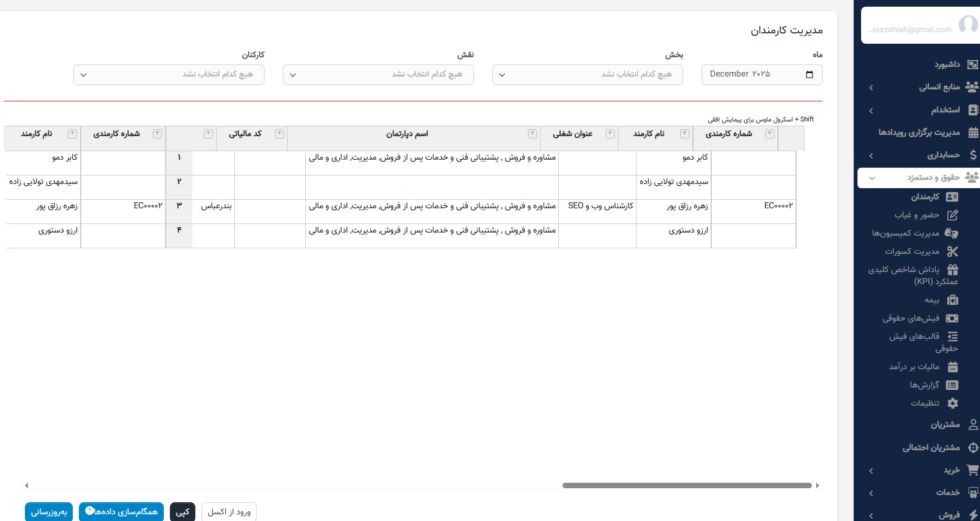Click the گزارش‌ها report icon
This screenshot has width=980, height=521.
952,385
